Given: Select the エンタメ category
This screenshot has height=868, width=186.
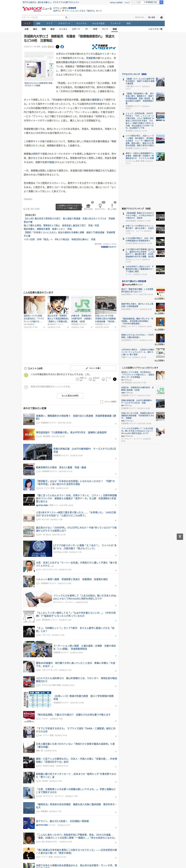Looking at the screenshot, I should [63, 29].
